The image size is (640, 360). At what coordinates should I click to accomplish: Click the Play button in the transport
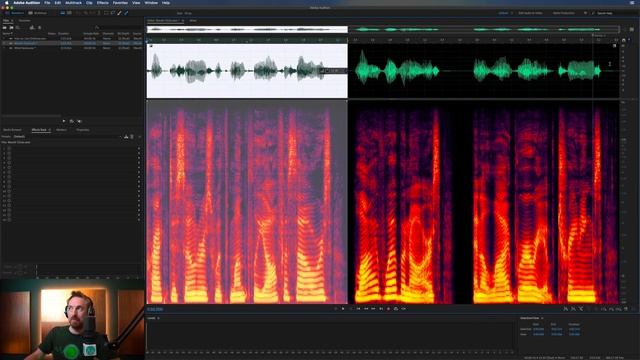tap(343, 309)
